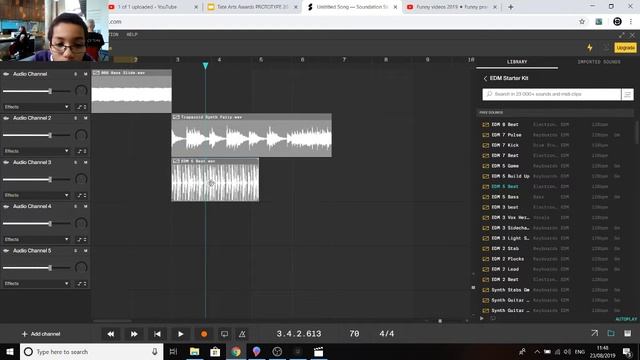The height and width of the screenshot is (360, 640).
Task: Switch to the YouTube upload browser tab
Action: click(153, 7)
